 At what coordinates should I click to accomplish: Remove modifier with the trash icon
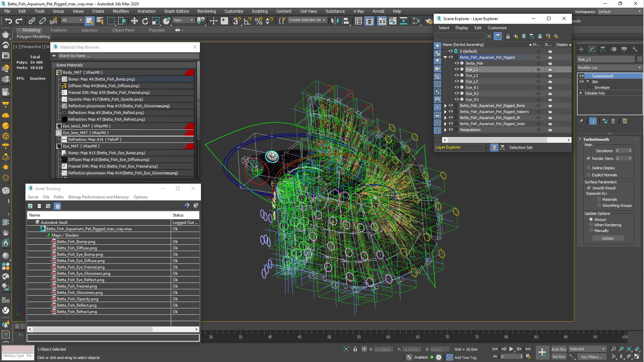[613, 121]
